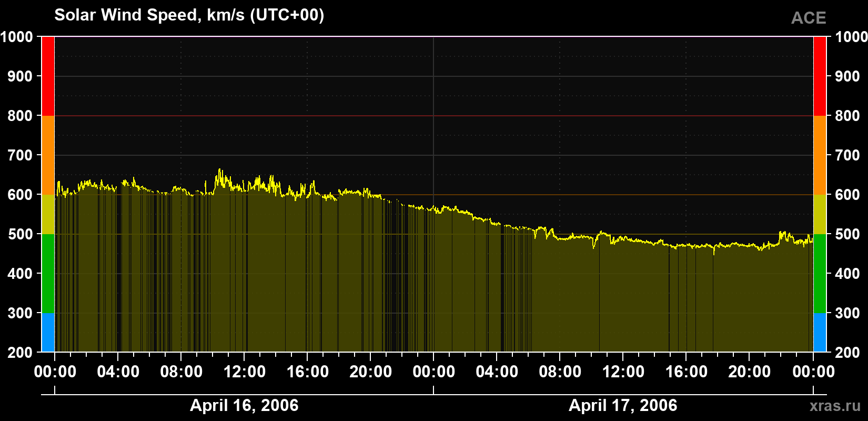Click the blue band on the right color scale
The image size is (868, 421).
820,333
